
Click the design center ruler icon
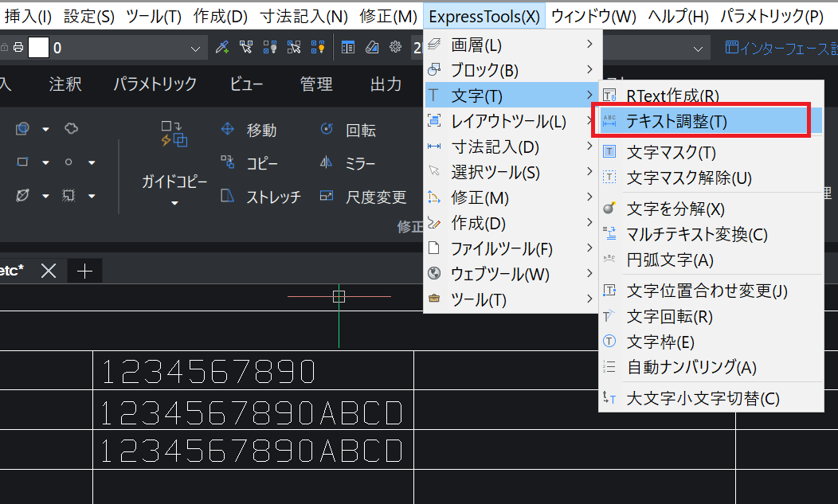point(372,48)
